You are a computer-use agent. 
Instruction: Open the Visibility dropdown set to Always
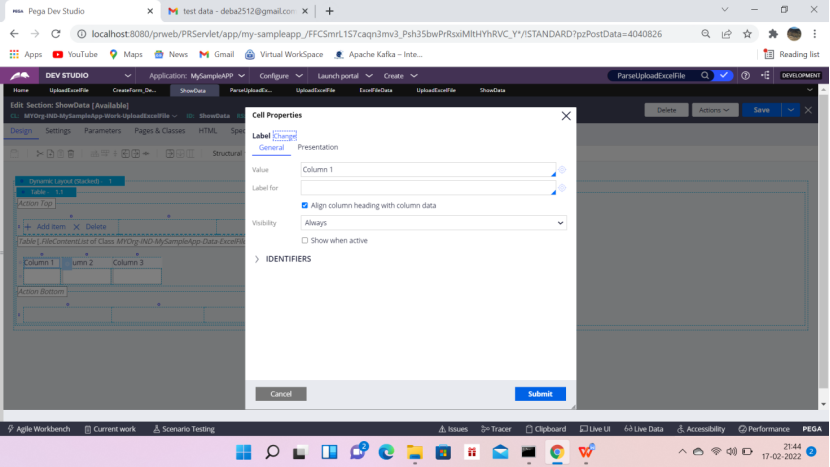coord(434,223)
